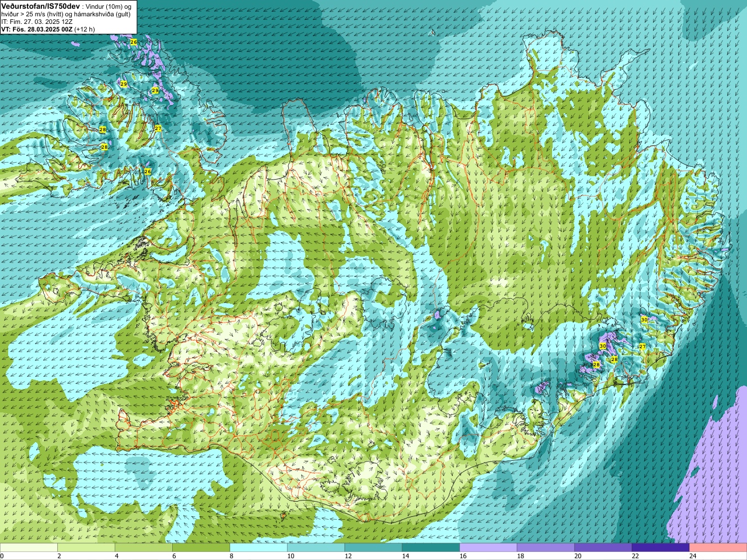Choose the 10–12 m/s turquoise legend swatch

[x=316, y=548]
